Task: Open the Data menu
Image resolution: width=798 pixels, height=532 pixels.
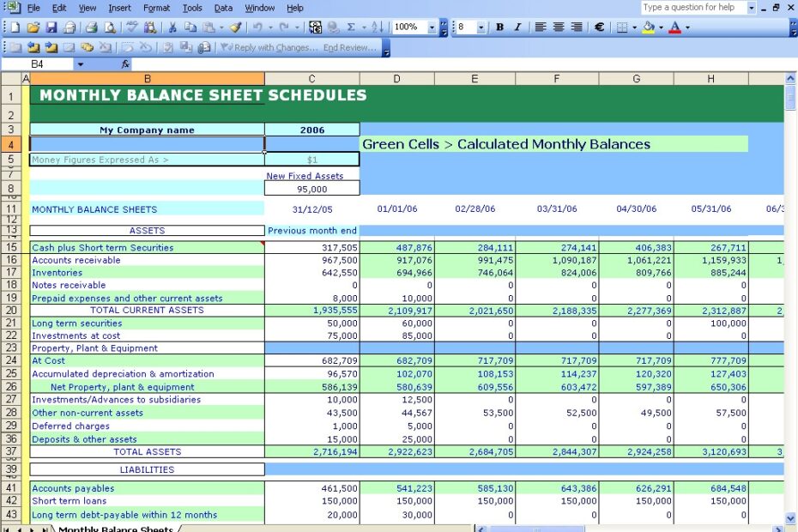Action: tap(223, 8)
